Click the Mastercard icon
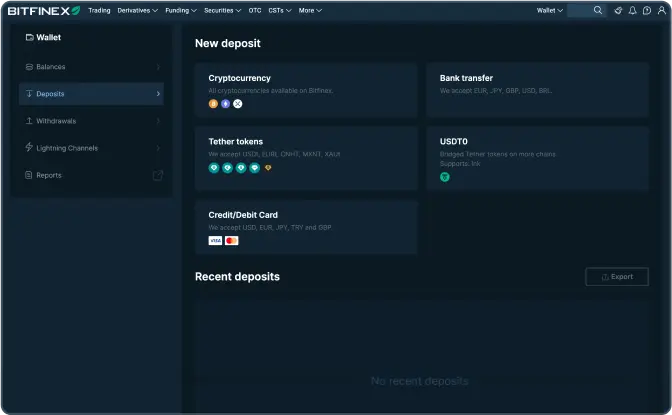 [x=231, y=241]
